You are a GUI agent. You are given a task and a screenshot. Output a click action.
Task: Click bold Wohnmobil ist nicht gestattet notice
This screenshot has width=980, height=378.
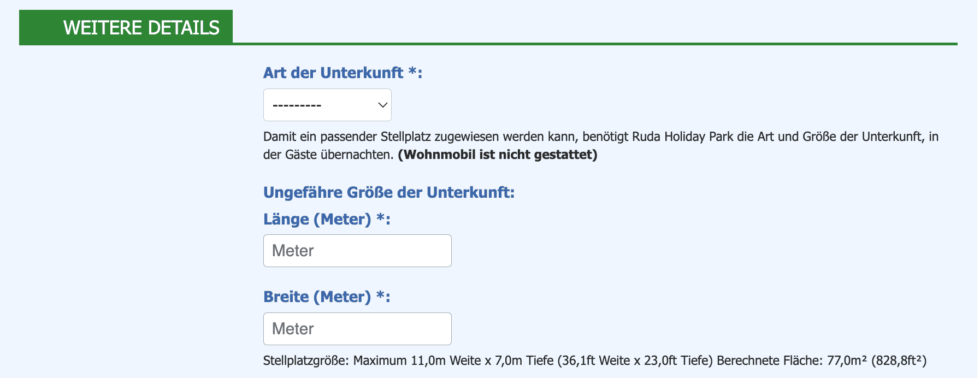[x=498, y=155]
